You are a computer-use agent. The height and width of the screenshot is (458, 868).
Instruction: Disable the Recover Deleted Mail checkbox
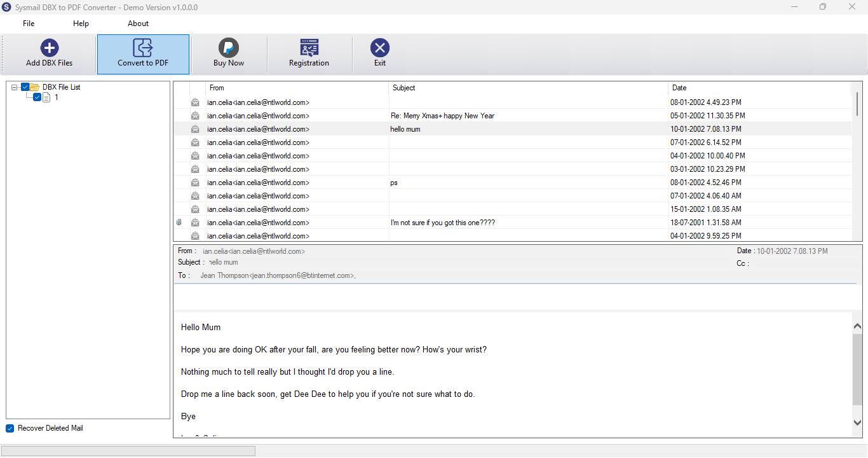click(10, 428)
